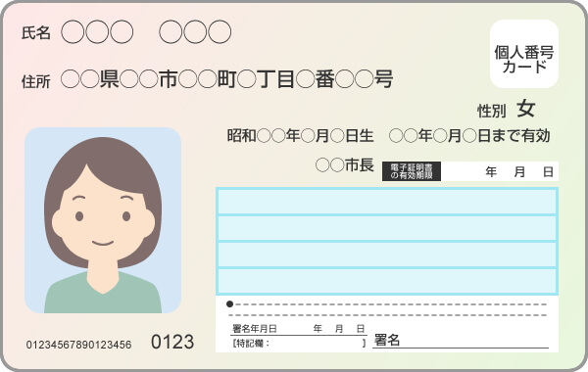
Task: Click the 昭和 birth date text
Action: point(301,136)
